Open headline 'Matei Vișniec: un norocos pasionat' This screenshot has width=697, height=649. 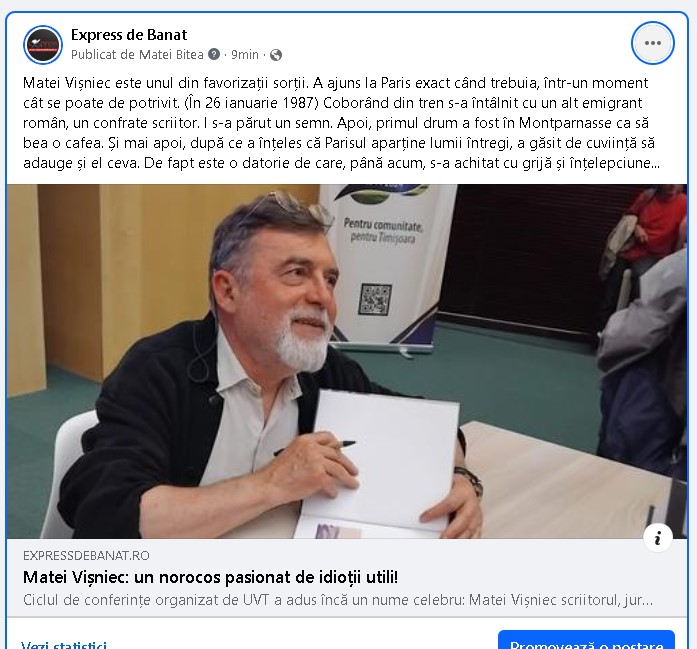point(210,577)
